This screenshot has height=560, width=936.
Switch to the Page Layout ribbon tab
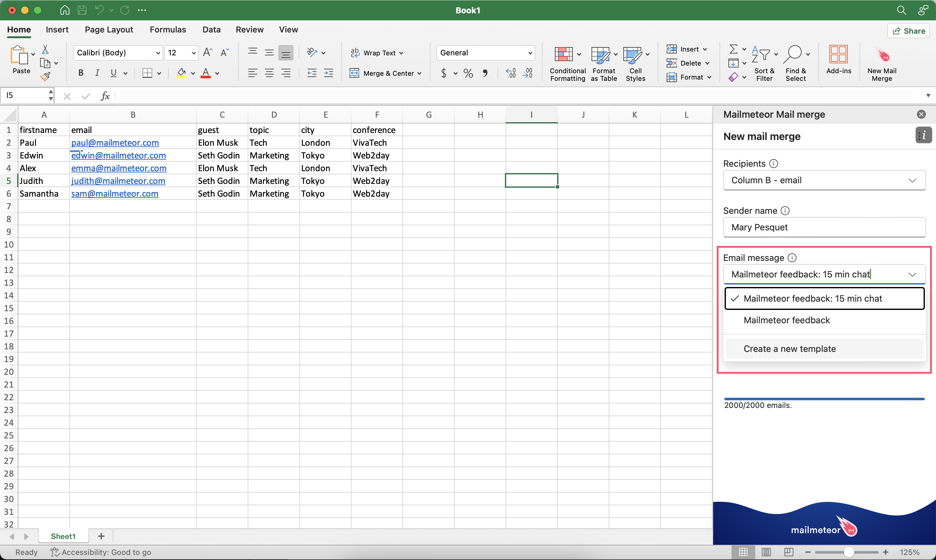pos(109,29)
